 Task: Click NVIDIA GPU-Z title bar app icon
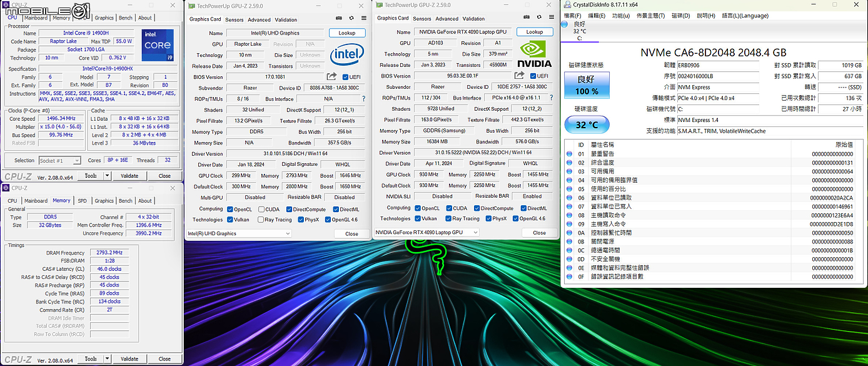tap(378, 5)
